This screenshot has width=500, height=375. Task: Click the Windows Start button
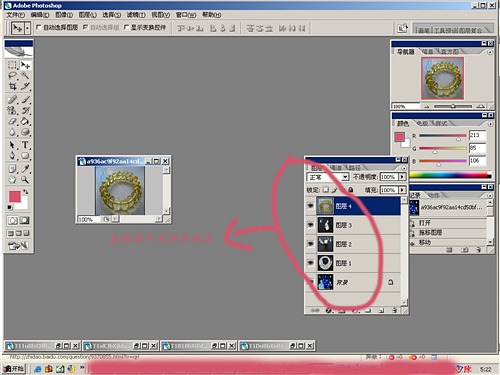pyautogui.click(x=14, y=369)
